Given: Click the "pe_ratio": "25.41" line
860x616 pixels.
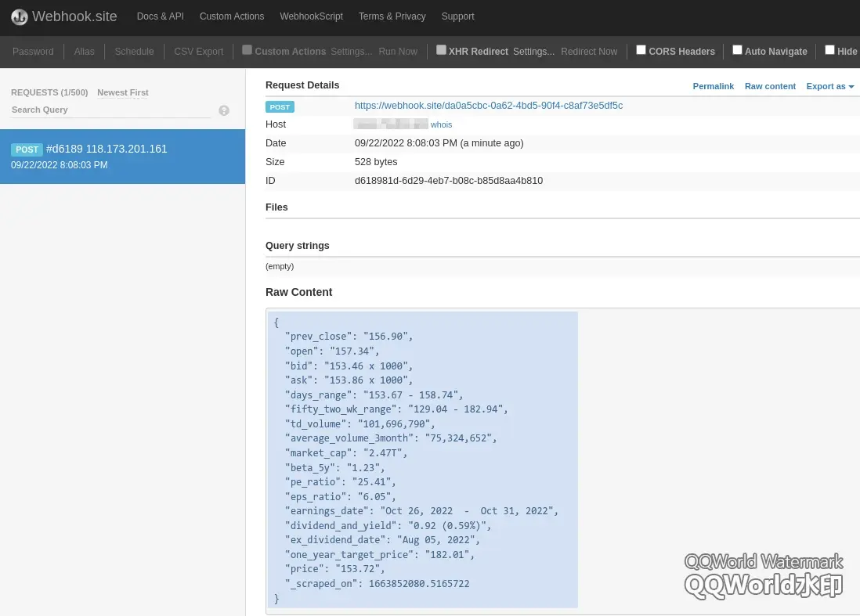Looking at the screenshot, I should click(340, 482).
